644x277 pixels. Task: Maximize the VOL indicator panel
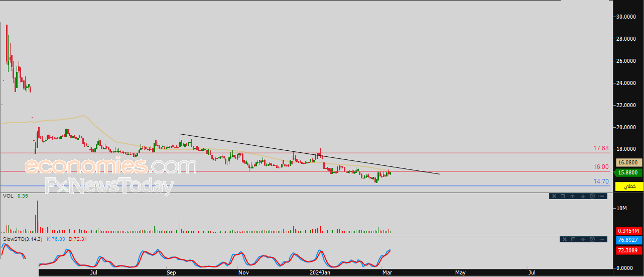point(563,196)
